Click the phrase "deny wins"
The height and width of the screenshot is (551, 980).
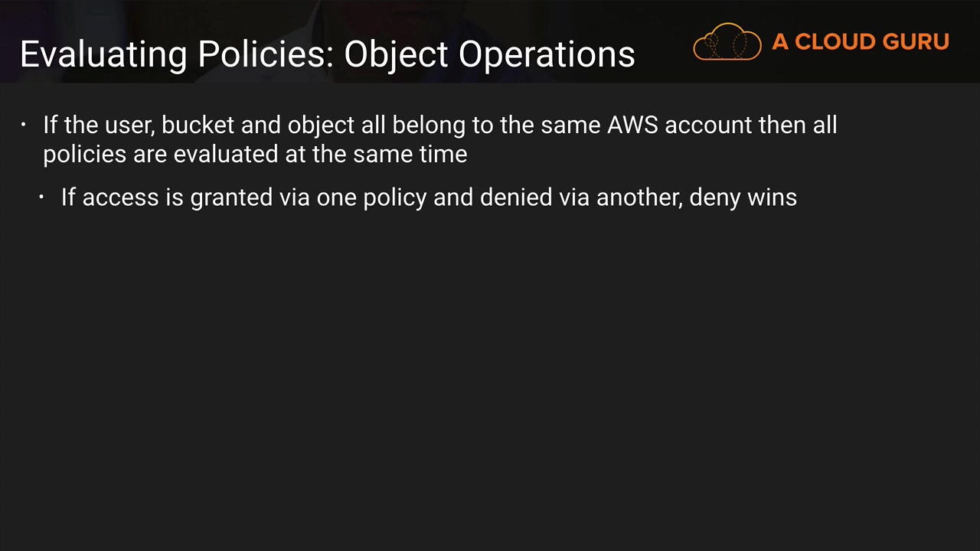pos(743,197)
